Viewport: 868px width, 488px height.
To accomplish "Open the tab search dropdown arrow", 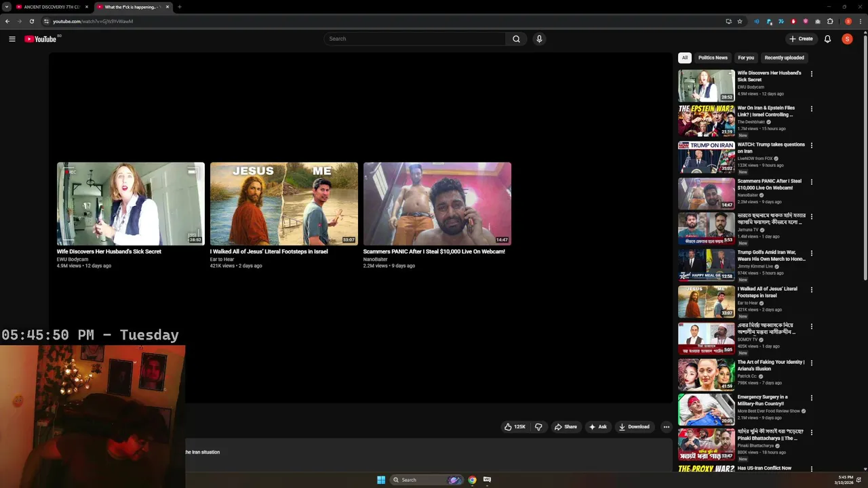I will tap(6, 7).
